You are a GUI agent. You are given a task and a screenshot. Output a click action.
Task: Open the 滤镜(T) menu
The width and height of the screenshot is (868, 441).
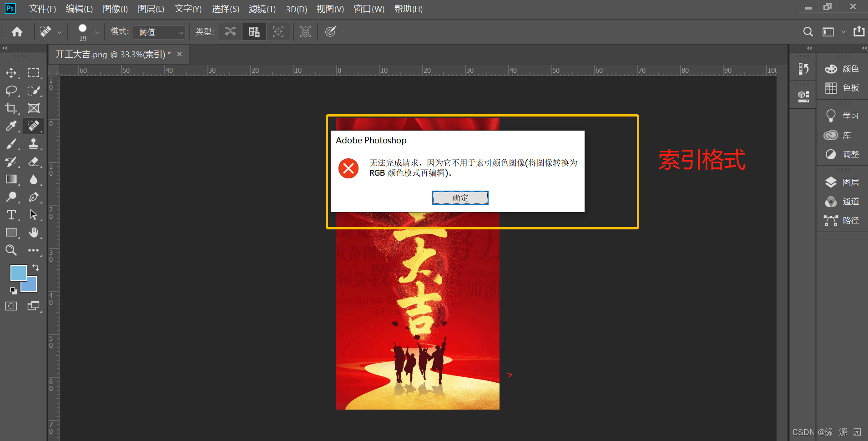[x=262, y=9]
